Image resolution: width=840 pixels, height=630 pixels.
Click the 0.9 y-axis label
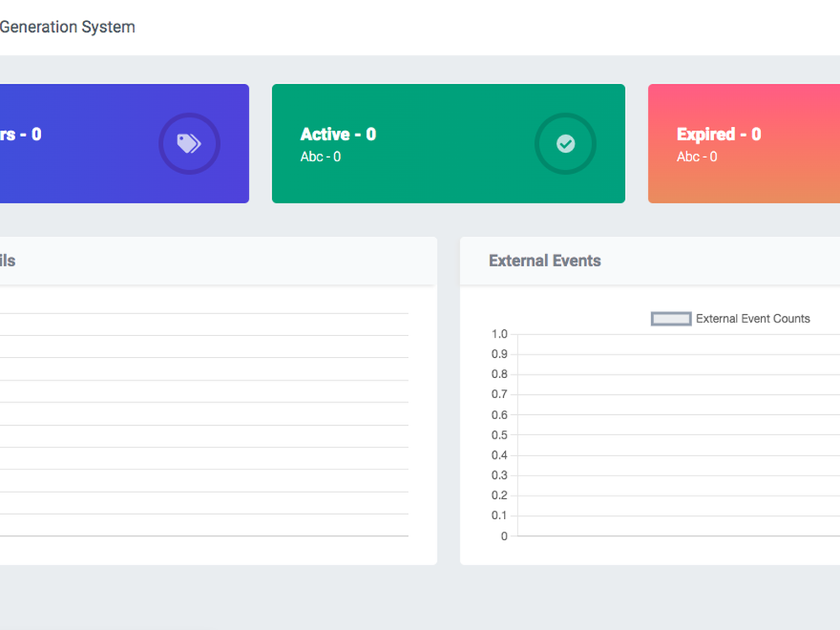click(x=499, y=354)
